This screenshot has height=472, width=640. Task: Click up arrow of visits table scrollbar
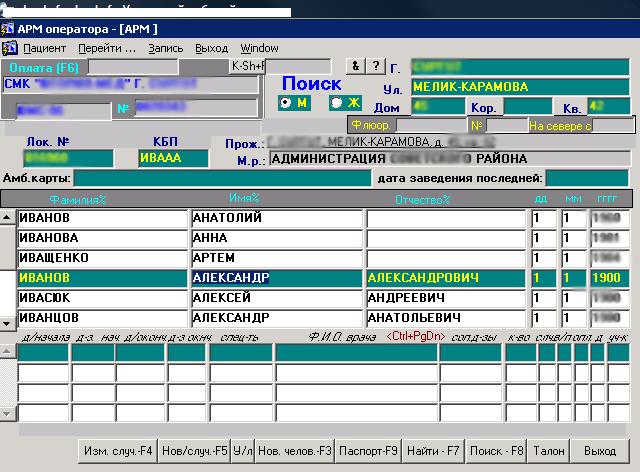7,350
